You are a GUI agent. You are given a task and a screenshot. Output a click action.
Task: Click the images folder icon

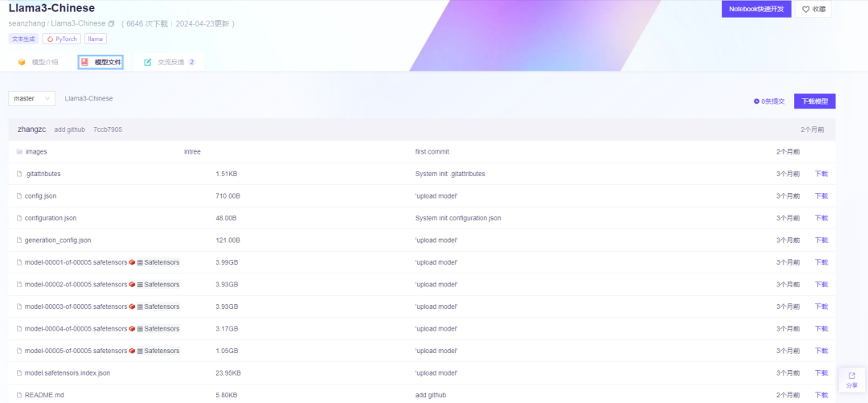[x=19, y=151]
